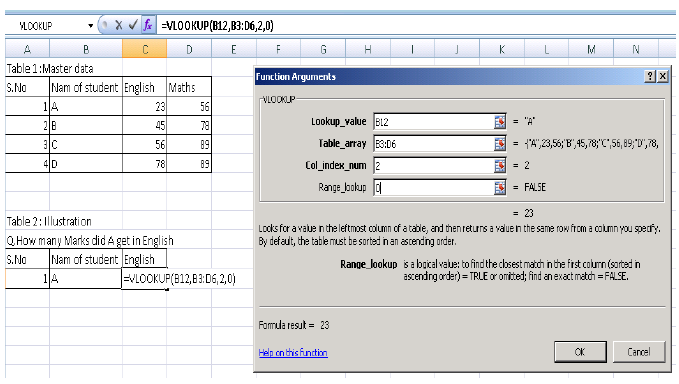The width and height of the screenshot is (679, 384).
Task: Select column G header
Action: coord(323,49)
